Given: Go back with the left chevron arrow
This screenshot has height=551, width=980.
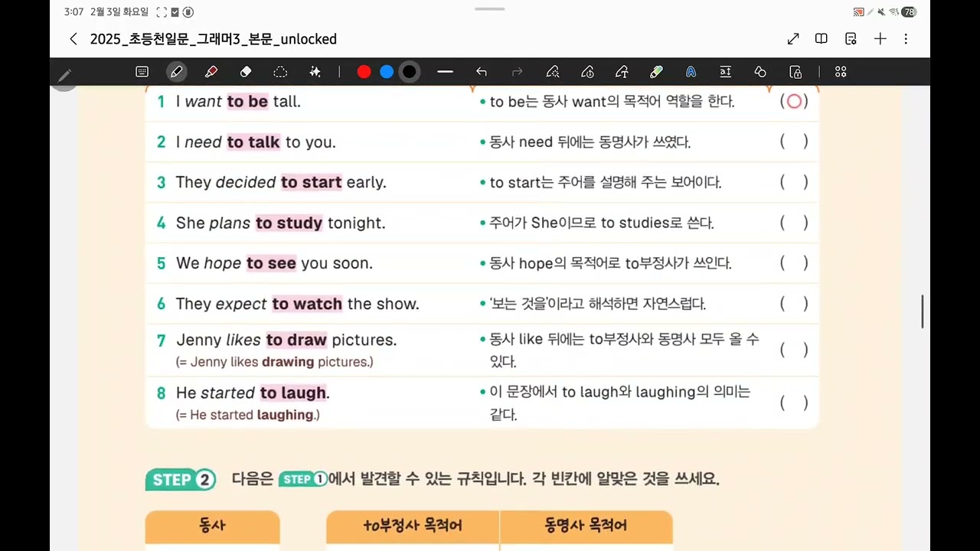Looking at the screenshot, I should pyautogui.click(x=73, y=39).
